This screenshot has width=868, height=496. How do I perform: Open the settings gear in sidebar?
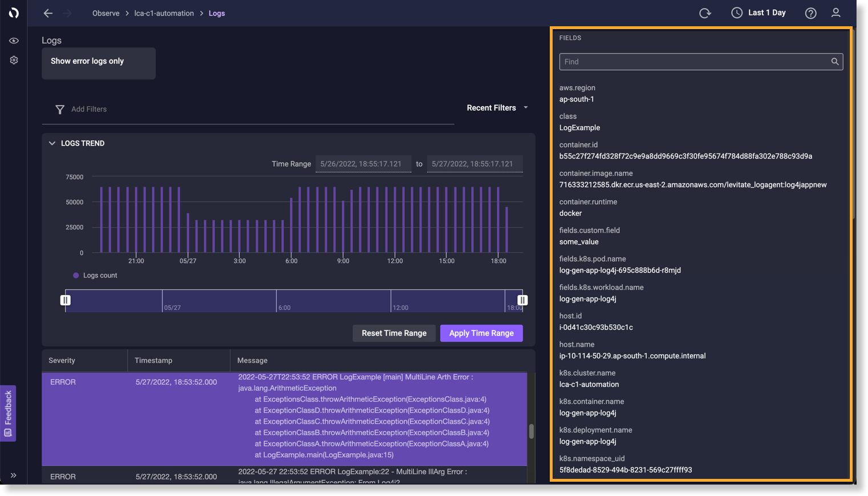14,60
